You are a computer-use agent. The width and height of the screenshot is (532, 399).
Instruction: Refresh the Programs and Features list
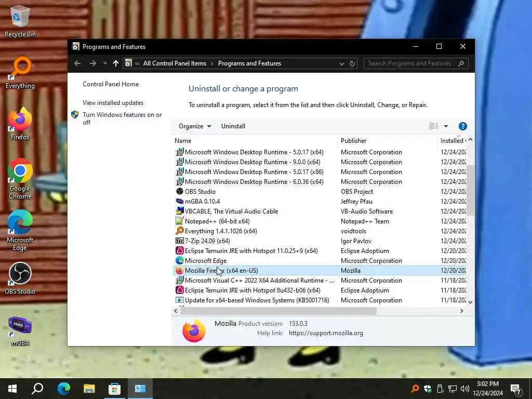tap(352, 64)
